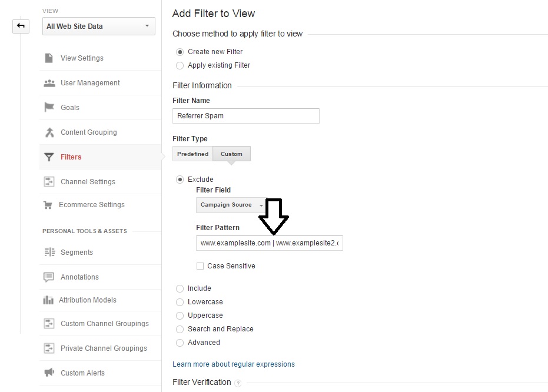
Task: Click the Content Grouping icon
Action: pos(49,132)
